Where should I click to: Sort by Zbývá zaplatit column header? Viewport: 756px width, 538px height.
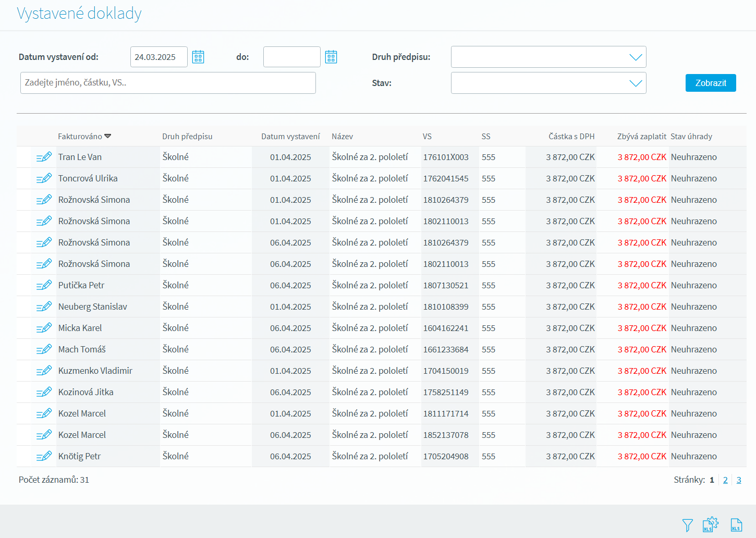642,136
